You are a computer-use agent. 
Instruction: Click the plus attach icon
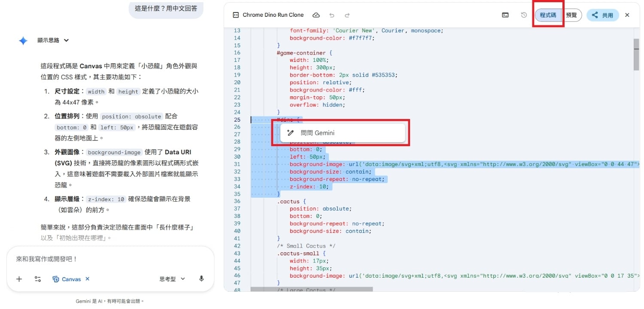19,279
